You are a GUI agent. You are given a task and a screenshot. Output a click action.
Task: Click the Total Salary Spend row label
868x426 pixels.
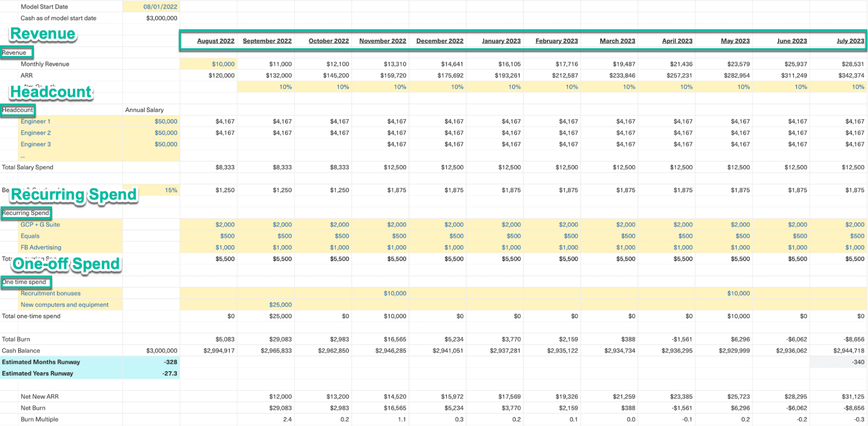pos(27,167)
